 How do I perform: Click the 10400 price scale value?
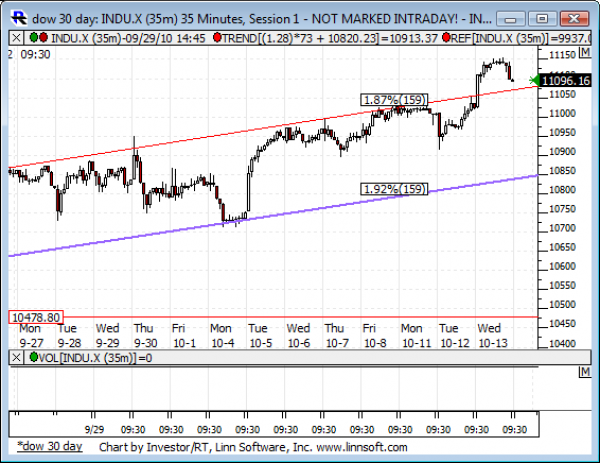(x=562, y=343)
